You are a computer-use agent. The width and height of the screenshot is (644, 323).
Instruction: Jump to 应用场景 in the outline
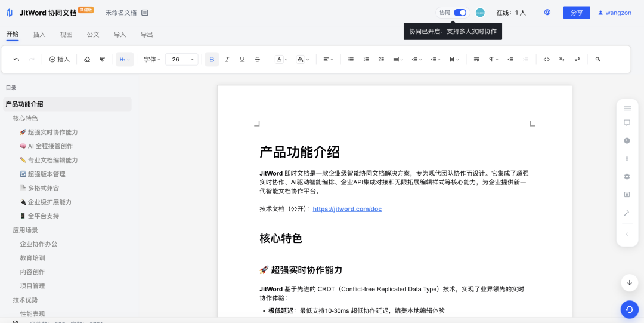coord(25,230)
